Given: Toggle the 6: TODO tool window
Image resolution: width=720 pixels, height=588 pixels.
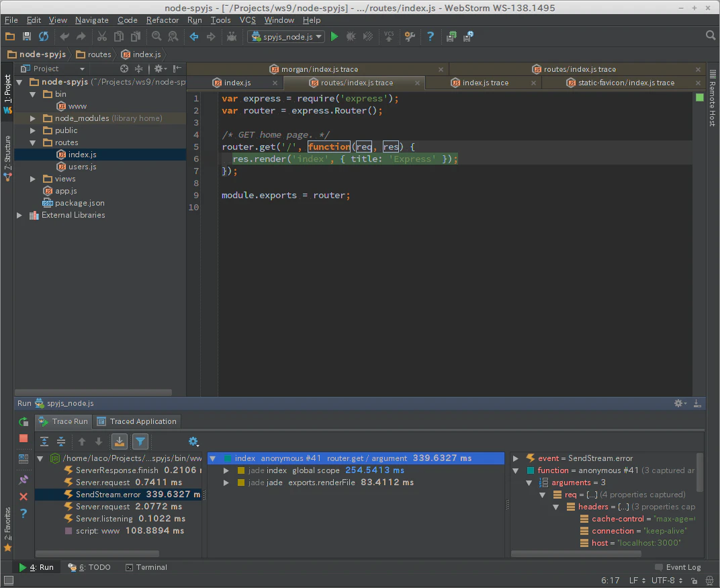Looking at the screenshot, I should click(89, 567).
